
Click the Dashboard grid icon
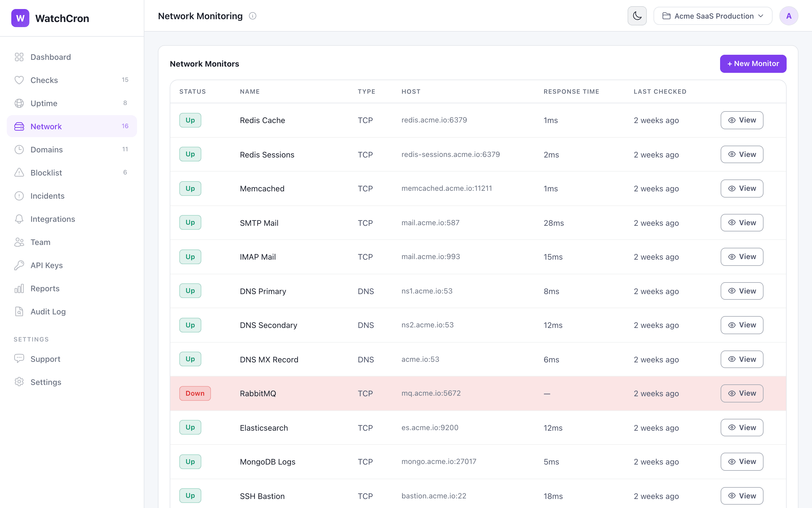[x=19, y=57]
